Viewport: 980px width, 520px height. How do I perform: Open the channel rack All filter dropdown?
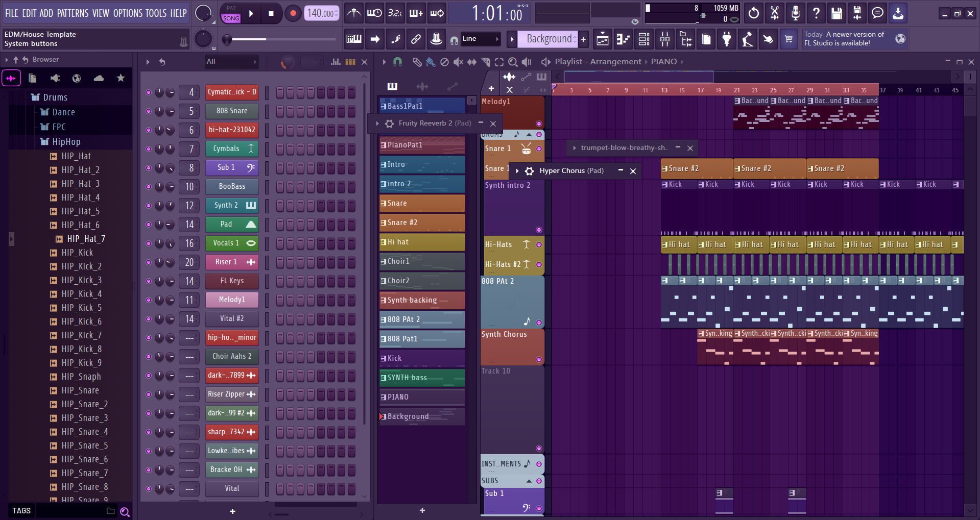pyautogui.click(x=231, y=62)
